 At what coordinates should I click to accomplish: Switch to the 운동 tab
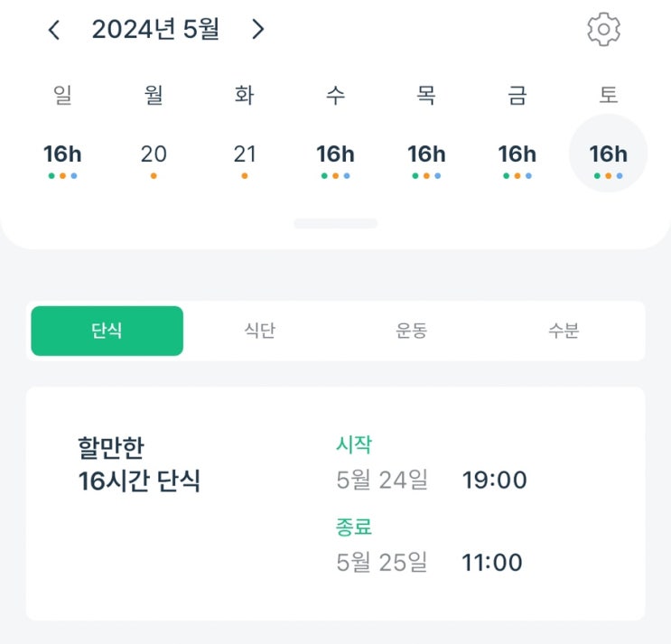(x=411, y=331)
